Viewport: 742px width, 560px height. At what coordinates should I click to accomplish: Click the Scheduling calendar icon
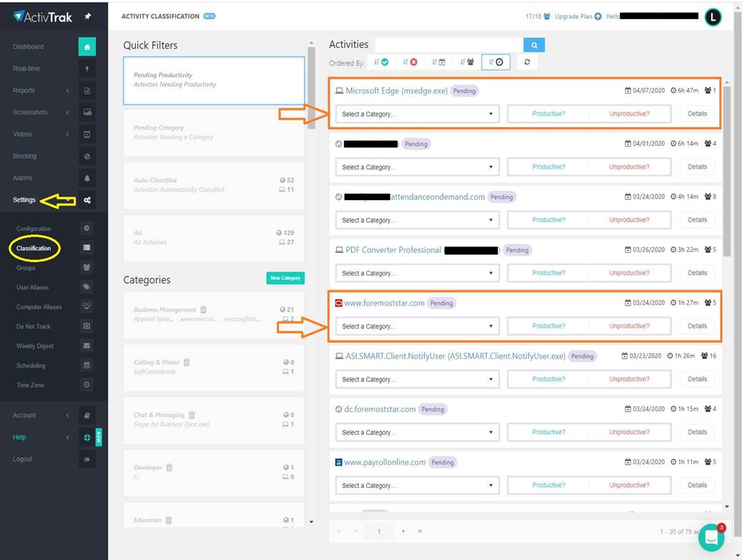coord(86,365)
